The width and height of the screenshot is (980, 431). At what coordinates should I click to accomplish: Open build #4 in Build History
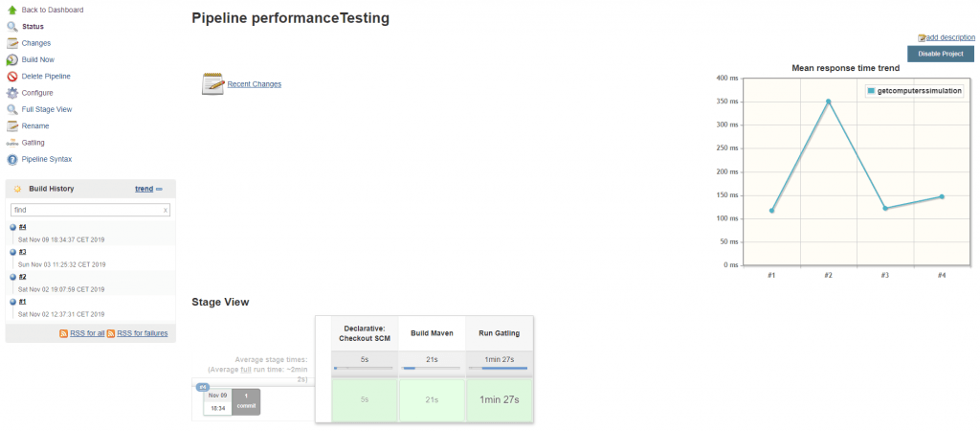pyautogui.click(x=23, y=227)
